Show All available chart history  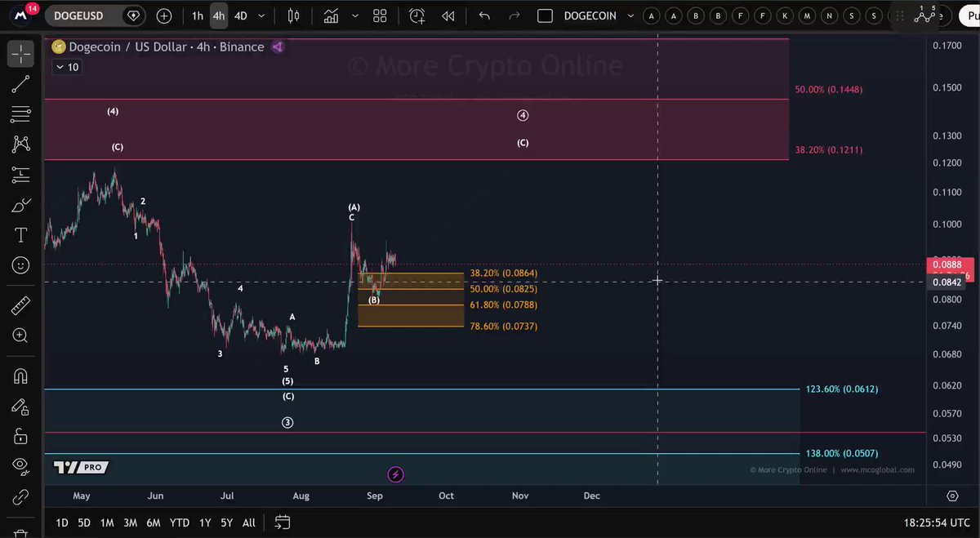click(x=249, y=522)
